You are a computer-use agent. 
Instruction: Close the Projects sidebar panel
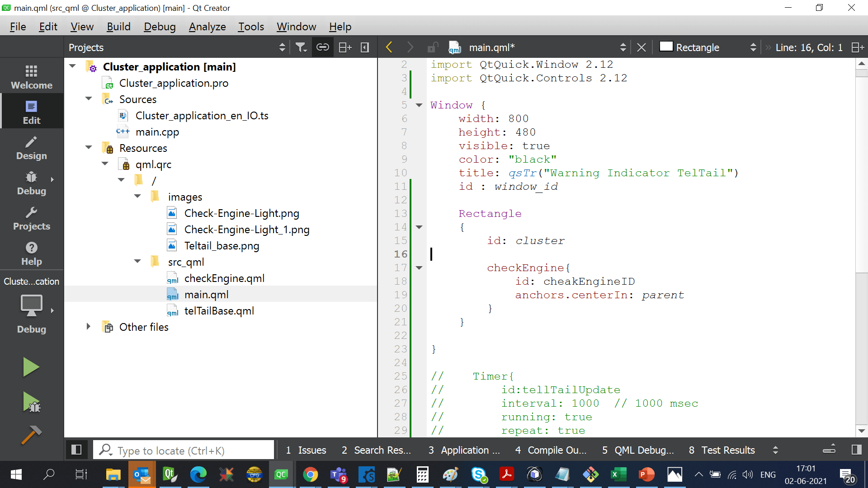[365, 47]
